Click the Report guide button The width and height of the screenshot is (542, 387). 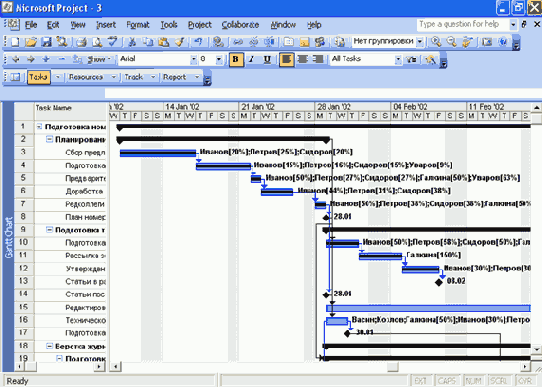click(175, 77)
